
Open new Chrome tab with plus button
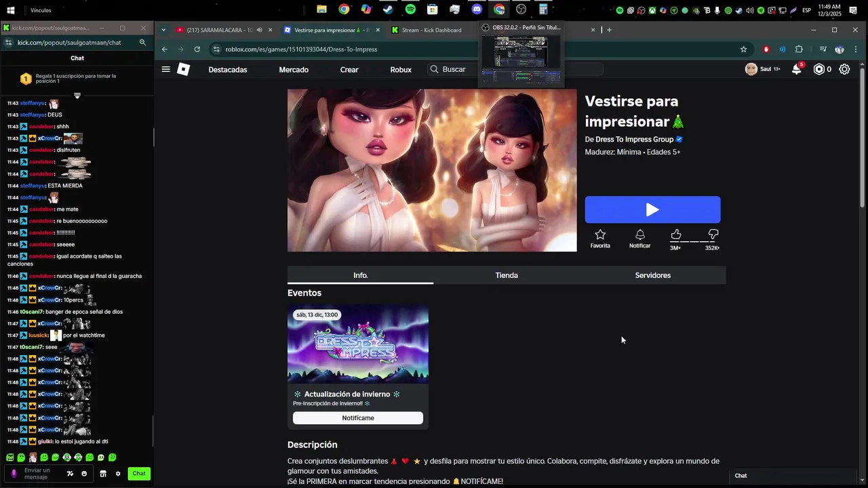pyautogui.click(x=609, y=30)
